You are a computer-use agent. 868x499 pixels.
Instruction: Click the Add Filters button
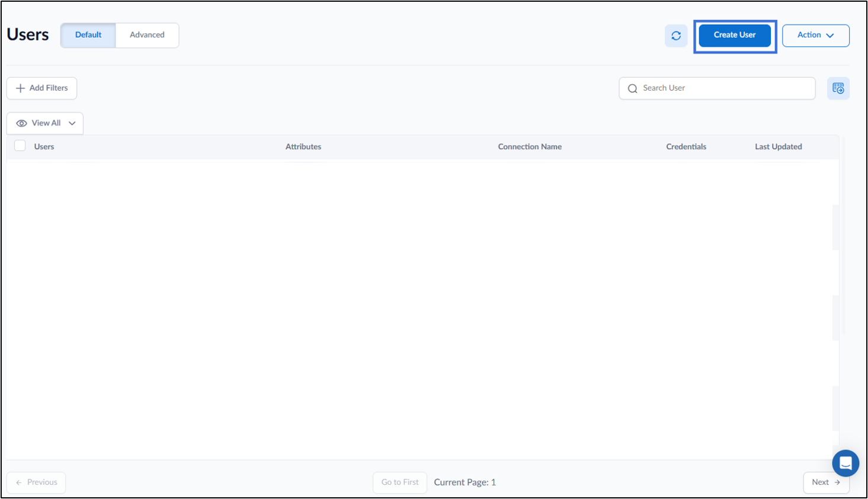click(x=42, y=88)
